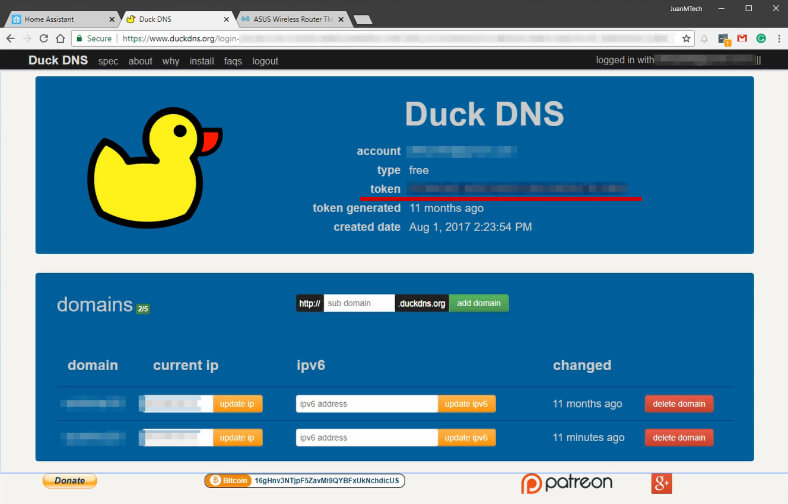
Task: Open the Chrome three-dot menu
Action: click(x=779, y=38)
